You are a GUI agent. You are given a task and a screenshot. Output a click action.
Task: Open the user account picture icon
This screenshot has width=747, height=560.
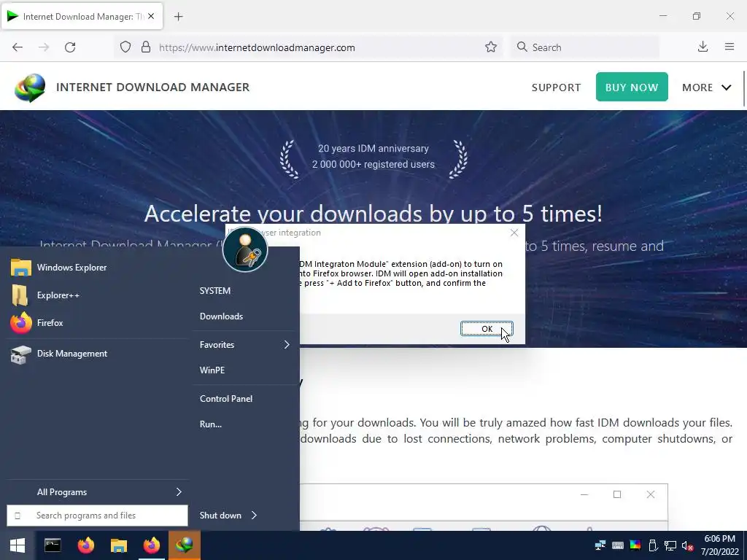[245, 249]
